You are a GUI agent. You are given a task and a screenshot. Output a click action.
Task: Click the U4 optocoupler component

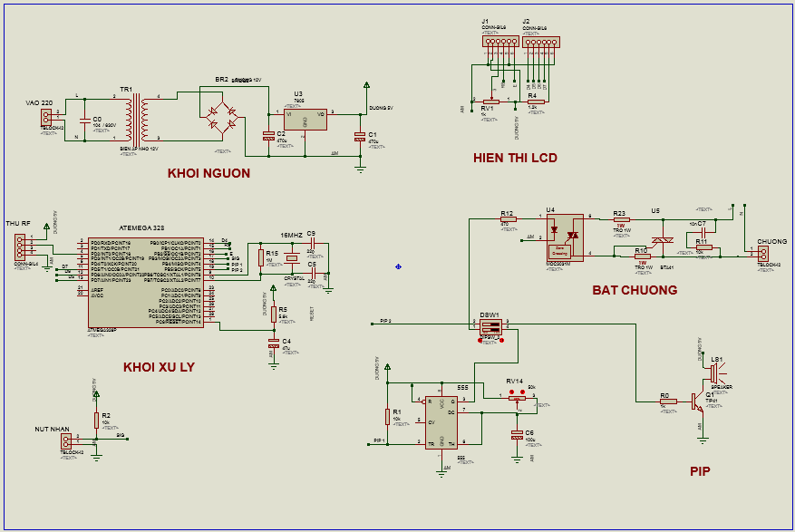[x=566, y=238]
